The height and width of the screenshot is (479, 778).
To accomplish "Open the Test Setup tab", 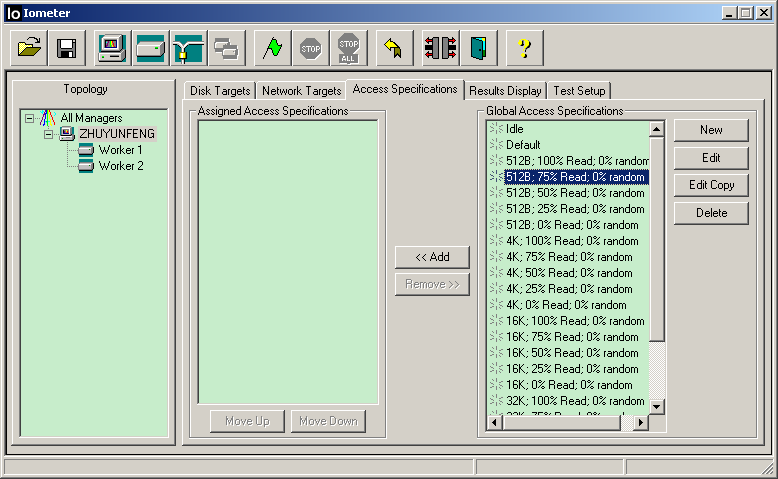I will click(579, 91).
